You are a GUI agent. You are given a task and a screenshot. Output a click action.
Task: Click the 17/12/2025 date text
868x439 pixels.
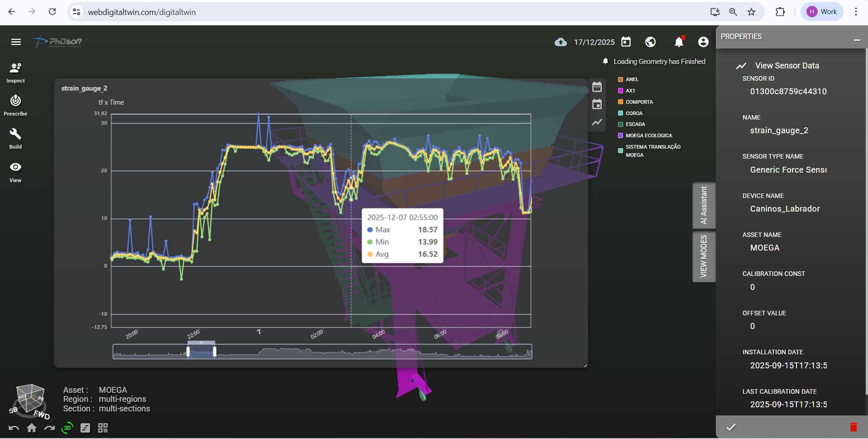point(594,42)
